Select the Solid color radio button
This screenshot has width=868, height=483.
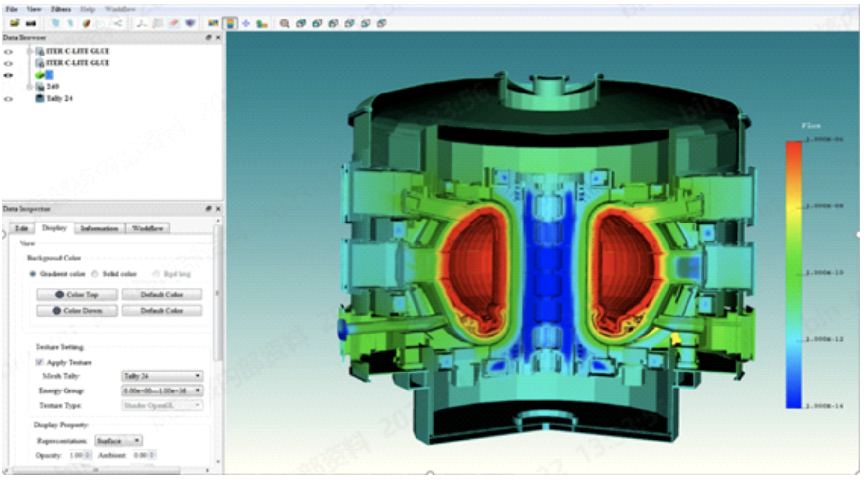tap(95, 274)
